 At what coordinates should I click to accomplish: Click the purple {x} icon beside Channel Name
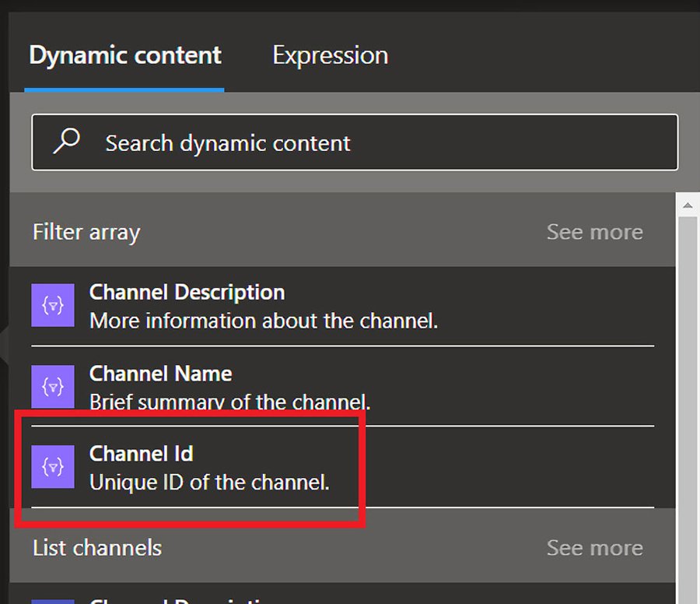(51, 386)
